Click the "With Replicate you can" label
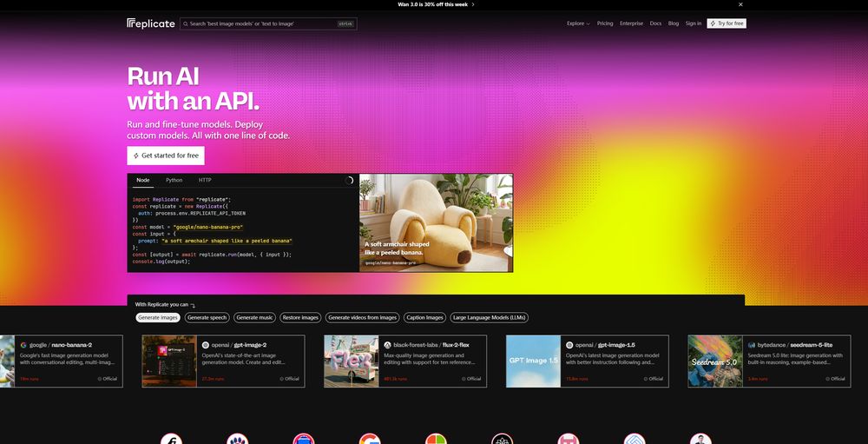868x444 pixels. (161, 304)
